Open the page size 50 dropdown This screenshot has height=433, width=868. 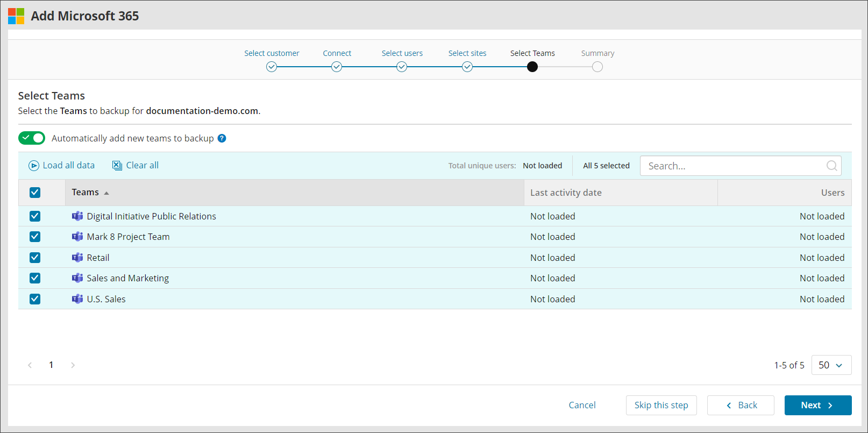click(831, 365)
